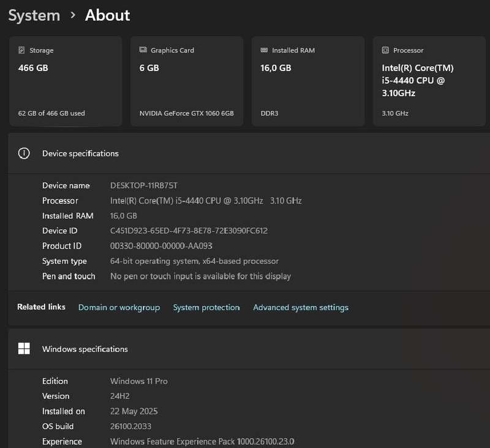Viewport: 490px width, 448px height.
Task: Click the 3.10 GHz label in Processor card
Action: tap(395, 113)
